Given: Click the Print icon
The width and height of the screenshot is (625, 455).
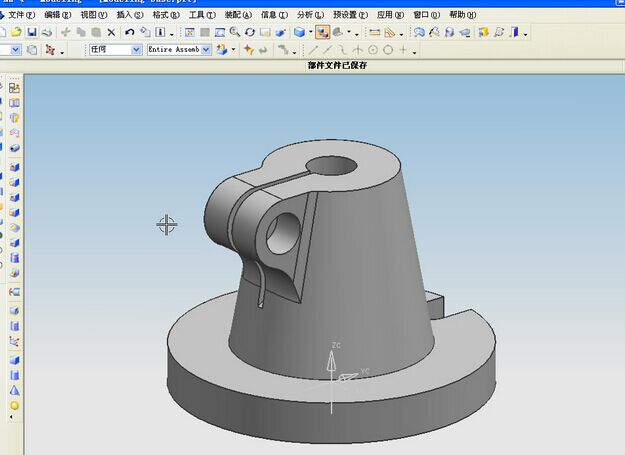Looking at the screenshot, I should pyautogui.click(x=47, y=32).
